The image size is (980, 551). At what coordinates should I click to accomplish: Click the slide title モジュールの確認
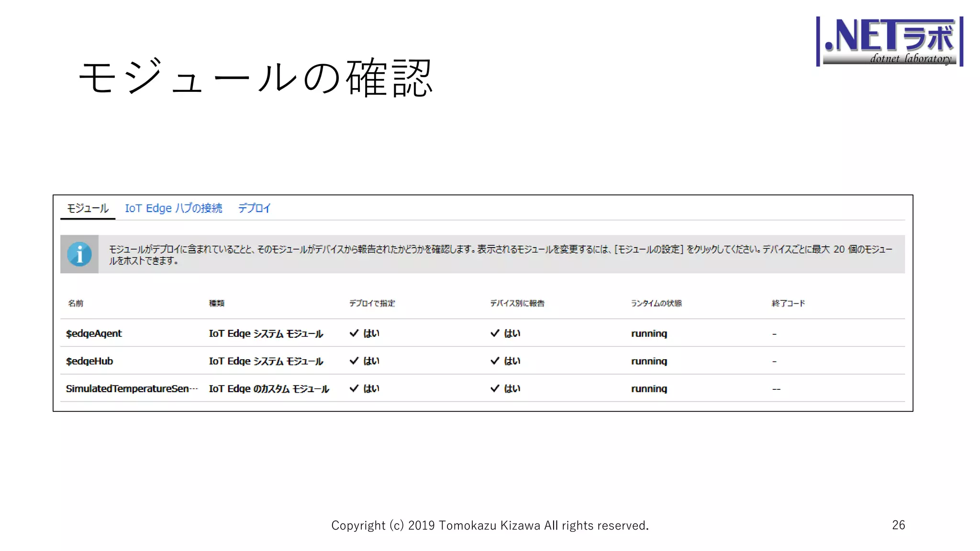pos(256,77)
